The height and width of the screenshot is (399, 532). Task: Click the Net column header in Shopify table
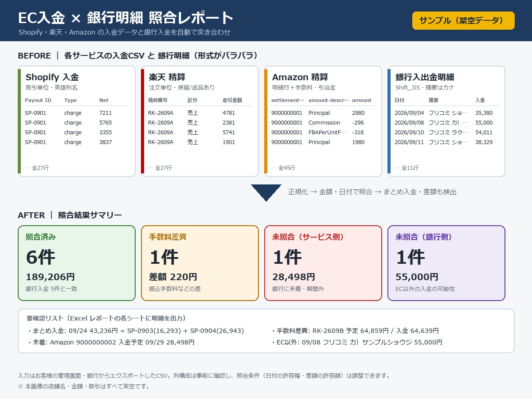(104, 100)
